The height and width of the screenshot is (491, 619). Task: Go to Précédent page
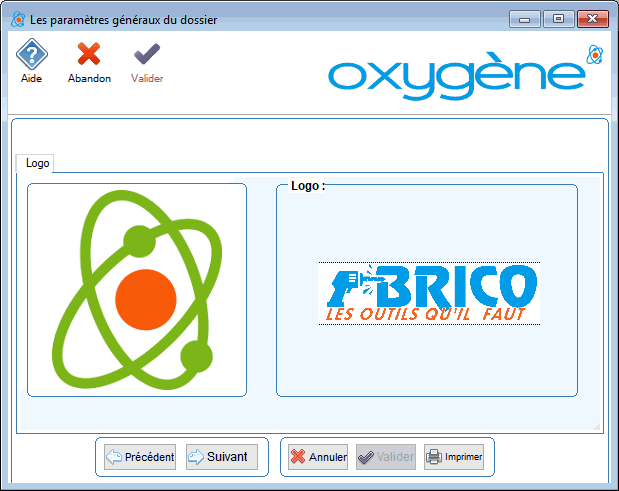140,457
